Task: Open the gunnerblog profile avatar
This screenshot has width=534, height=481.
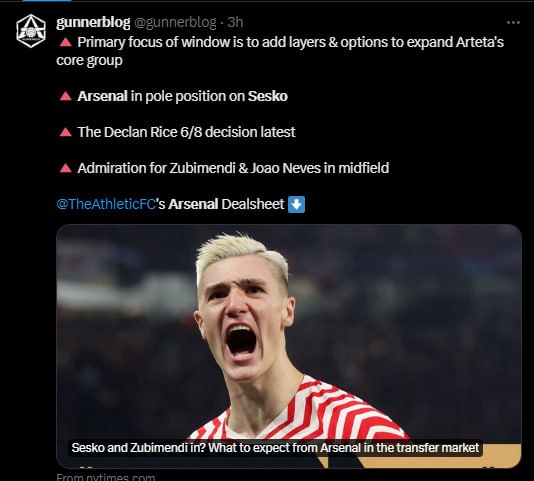Action: click(x=31, y=31)
